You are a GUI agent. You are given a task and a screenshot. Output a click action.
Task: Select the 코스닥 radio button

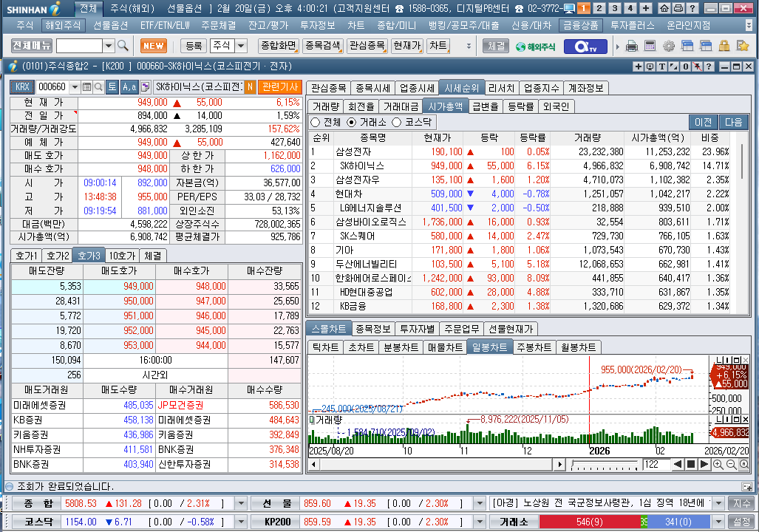[396, 123]
